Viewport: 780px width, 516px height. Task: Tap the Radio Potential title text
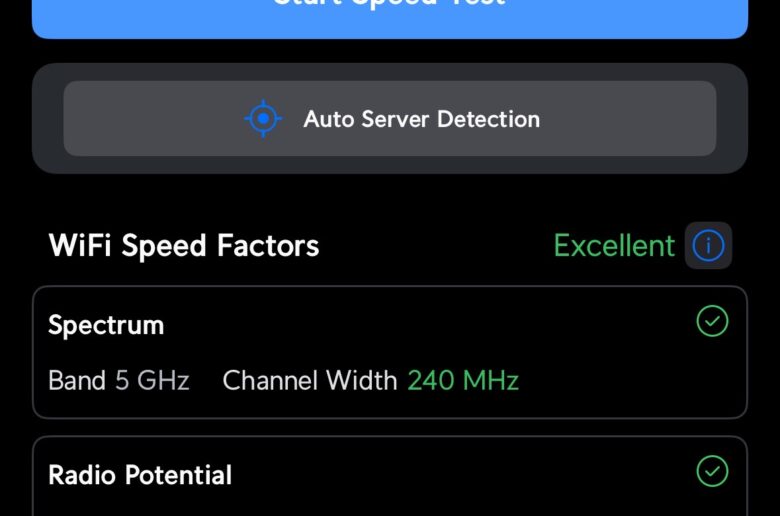pyautogui.click(x=140, y=475)
